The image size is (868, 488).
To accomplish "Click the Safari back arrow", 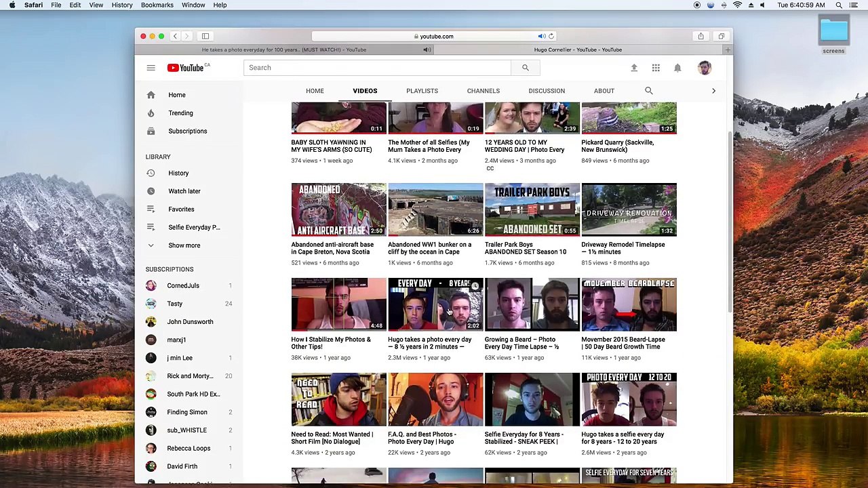I will (x=175, y=36).
